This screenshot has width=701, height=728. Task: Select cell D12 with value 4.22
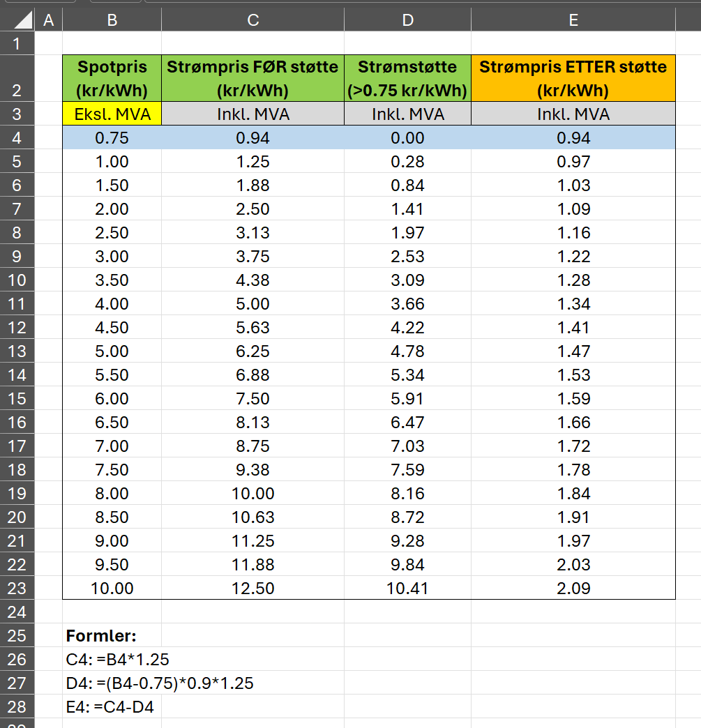click(407, 327)
